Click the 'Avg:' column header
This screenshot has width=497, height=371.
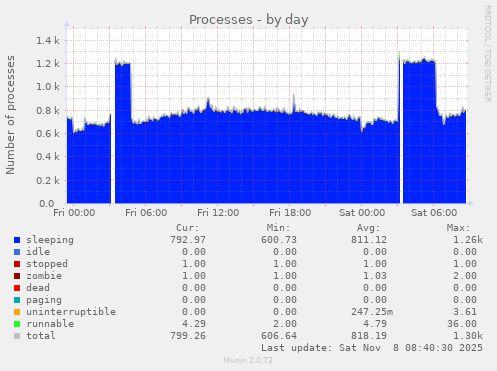tap(368, 228)
